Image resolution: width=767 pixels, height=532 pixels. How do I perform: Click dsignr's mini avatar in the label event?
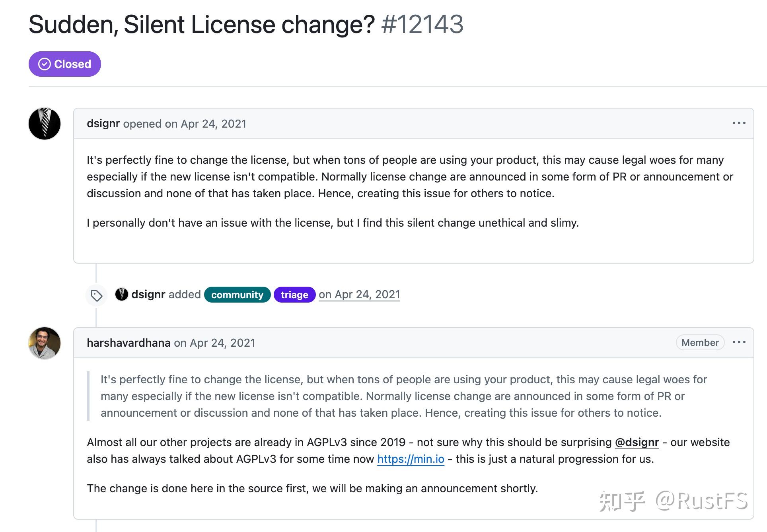[123, 295]
